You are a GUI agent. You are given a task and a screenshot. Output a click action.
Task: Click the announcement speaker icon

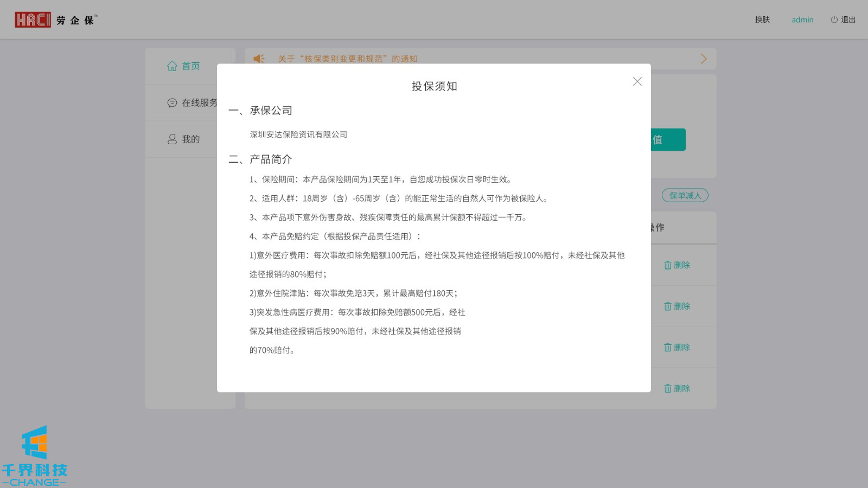(x=259, y=59)
